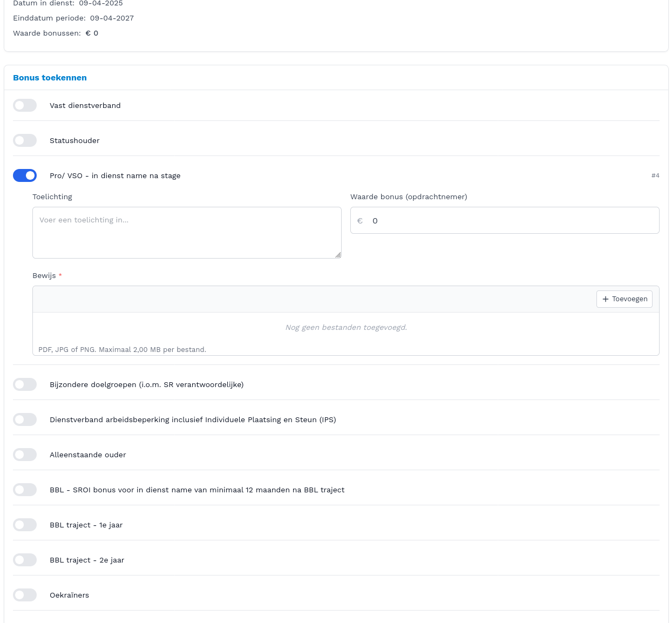Toggle the Statushouder bonus switch
Image resolution: width=672 pixels, height=623 pixels.
pos(25,140)
